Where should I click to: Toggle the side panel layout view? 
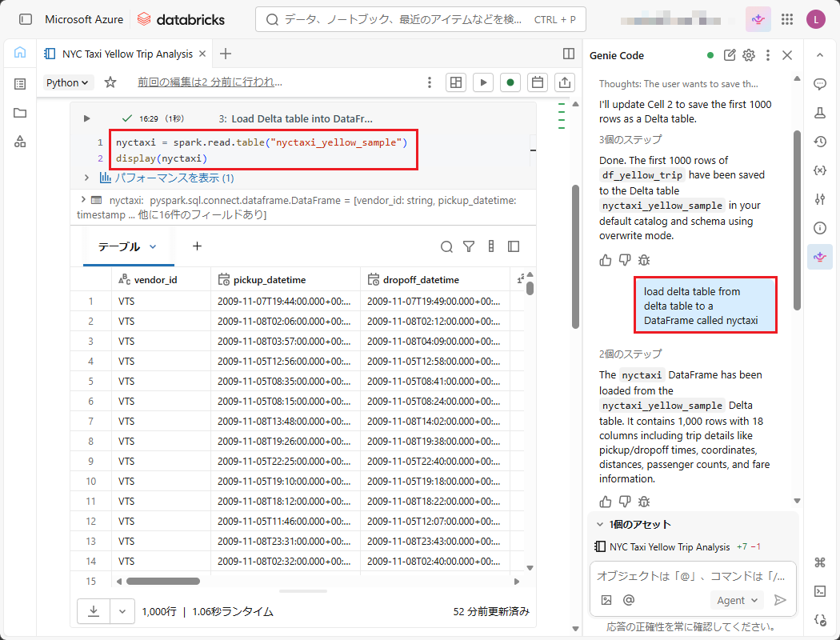coord(569,54)
